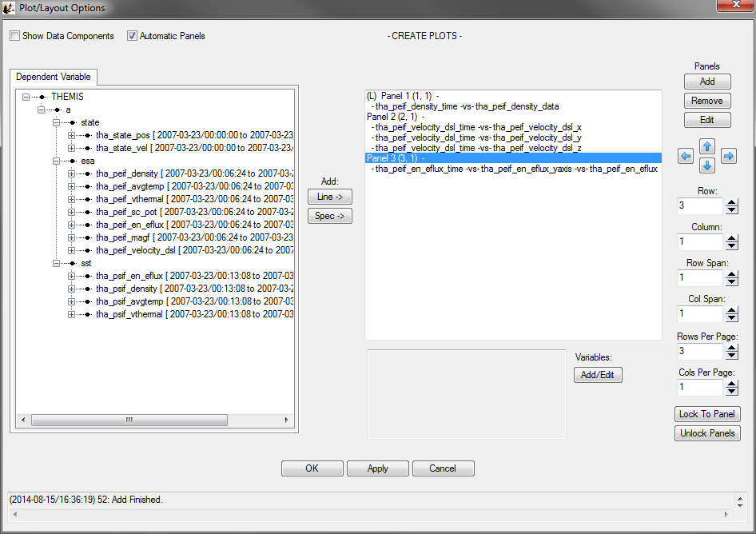Increase Rows Per Page with up arrow
Viewport: 756px width, 534px height.
(x=731, y=346)
